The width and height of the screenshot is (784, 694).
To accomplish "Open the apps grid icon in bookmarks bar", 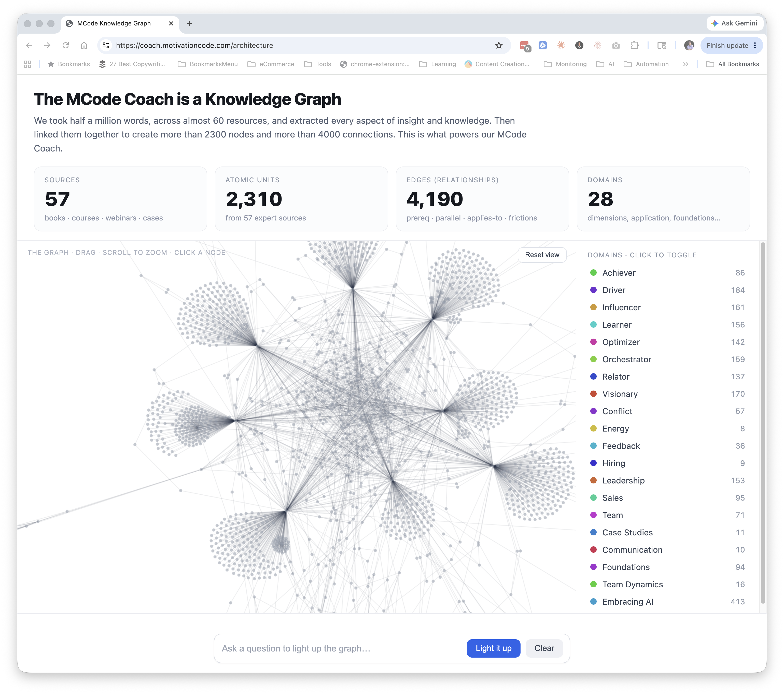I will click(x=27, y=64).
